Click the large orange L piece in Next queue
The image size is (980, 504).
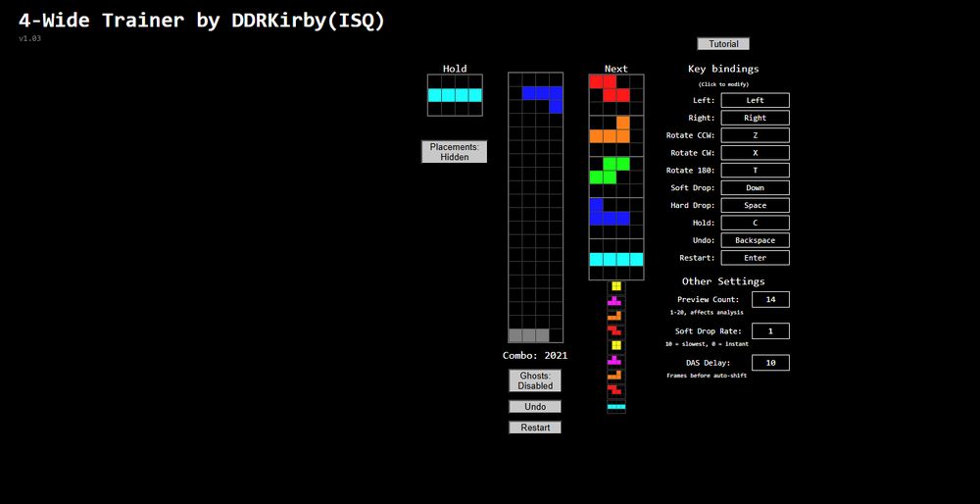tap(610, 128)
